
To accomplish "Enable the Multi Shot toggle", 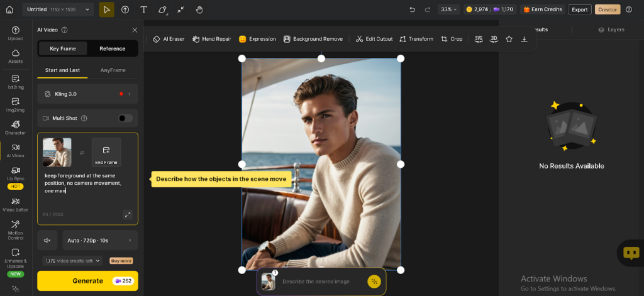I will coord(125,118).
